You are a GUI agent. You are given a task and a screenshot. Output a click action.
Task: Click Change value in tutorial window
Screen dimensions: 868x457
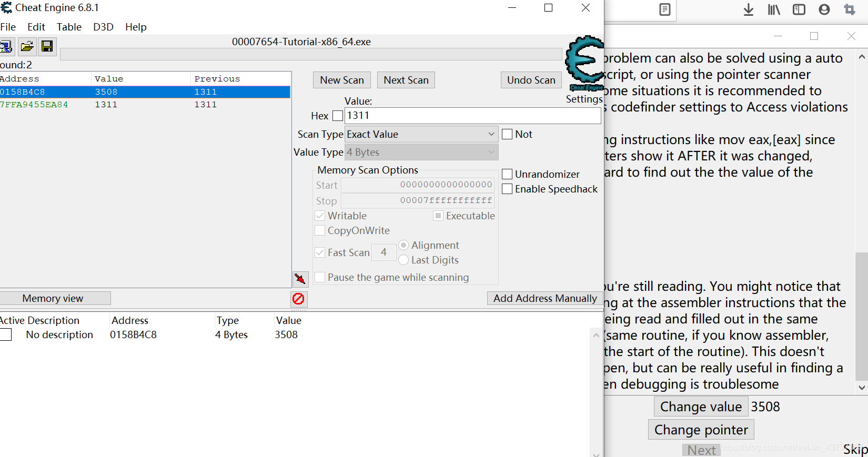click(701, 407)
